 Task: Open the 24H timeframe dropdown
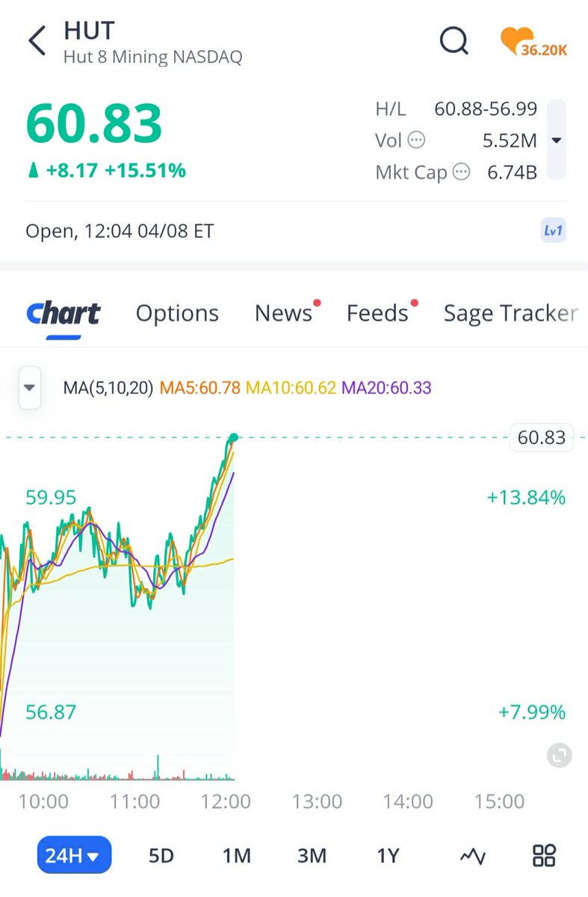pyautogui.click(x=74, y=855)
